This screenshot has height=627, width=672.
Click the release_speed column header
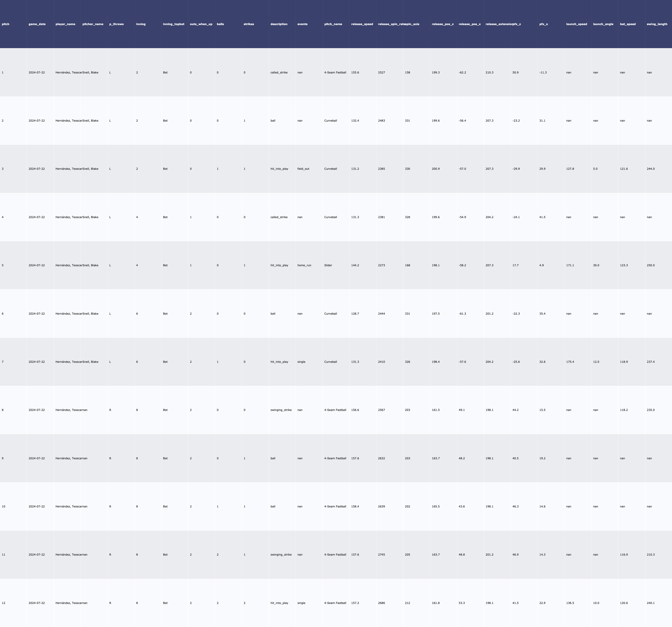(x=362, y=24)
